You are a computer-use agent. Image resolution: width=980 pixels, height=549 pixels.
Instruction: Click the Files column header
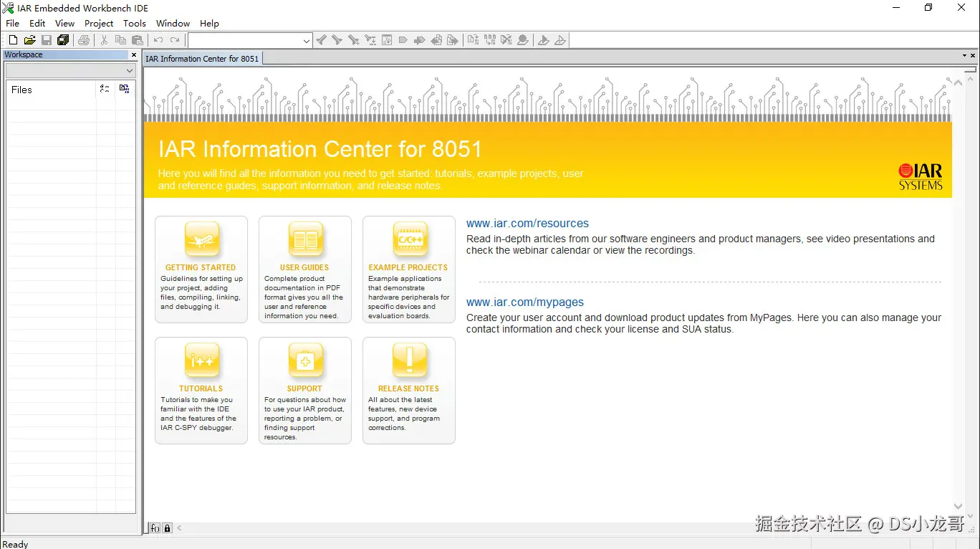[x=51, y=90]
